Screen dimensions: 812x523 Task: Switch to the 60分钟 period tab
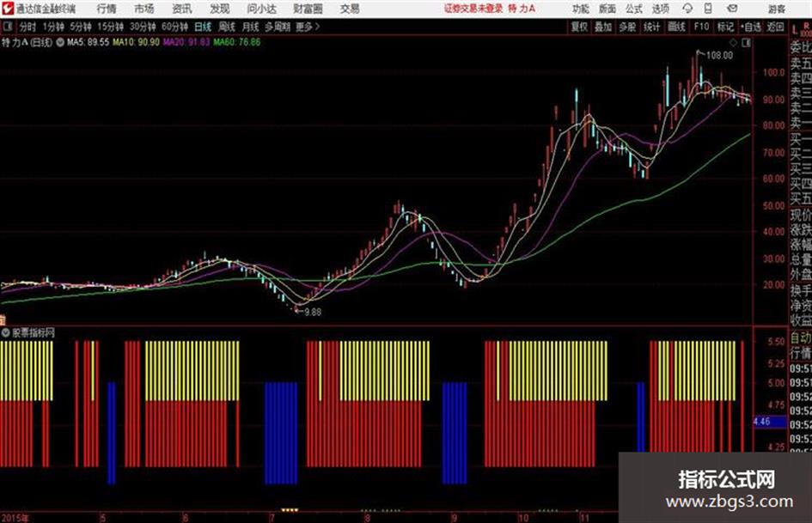point(175,27)
